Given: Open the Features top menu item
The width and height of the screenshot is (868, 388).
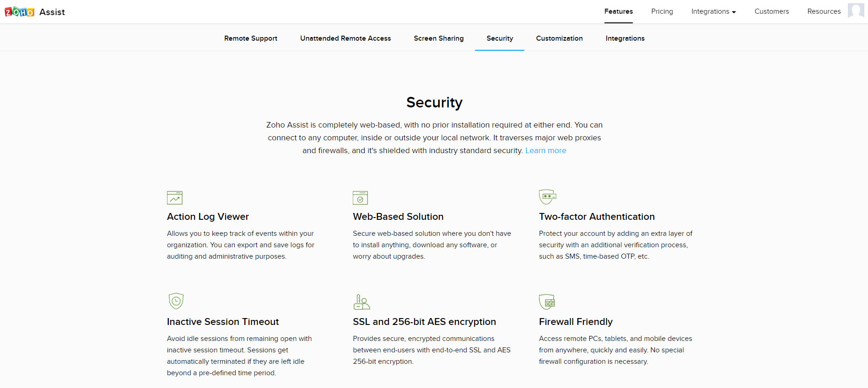Looking at the screenshot, I should [619, 11].
